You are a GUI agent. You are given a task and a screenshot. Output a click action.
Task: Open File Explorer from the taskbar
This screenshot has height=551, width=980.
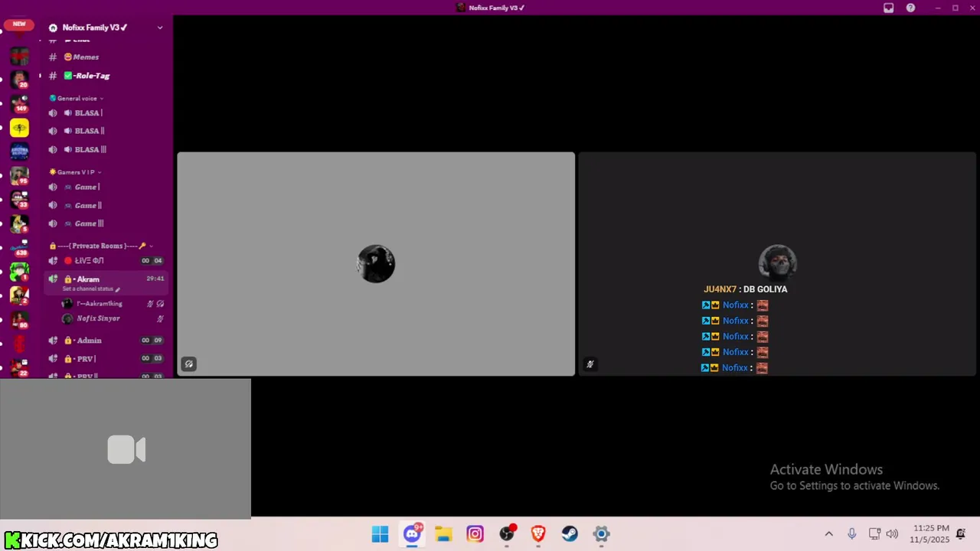point(443,534)
